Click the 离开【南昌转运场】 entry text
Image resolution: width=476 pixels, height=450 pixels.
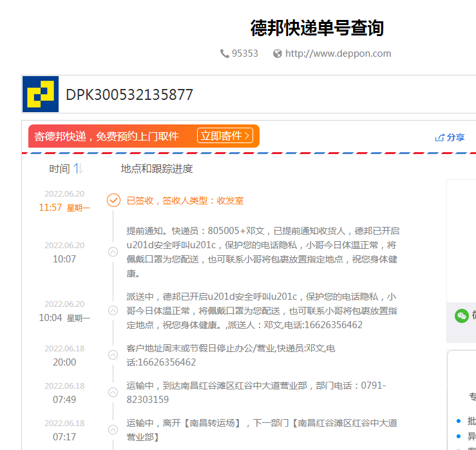[x=262, y=429]
